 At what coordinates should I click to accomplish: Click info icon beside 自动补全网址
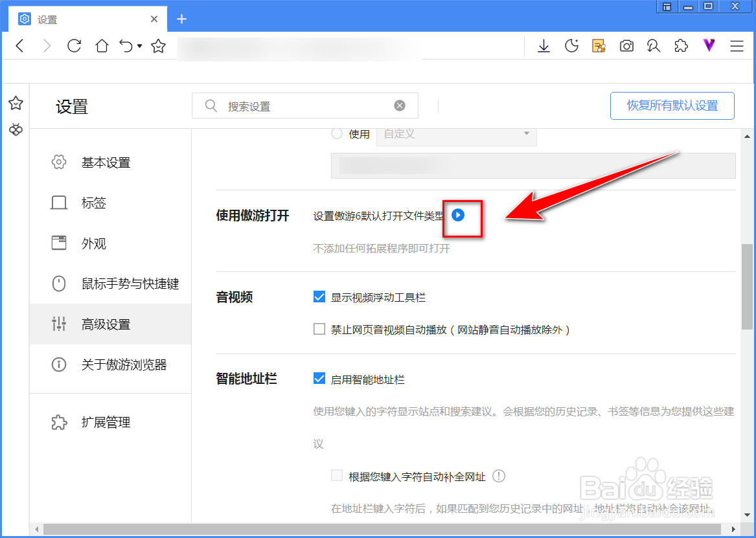coord(499,476)
